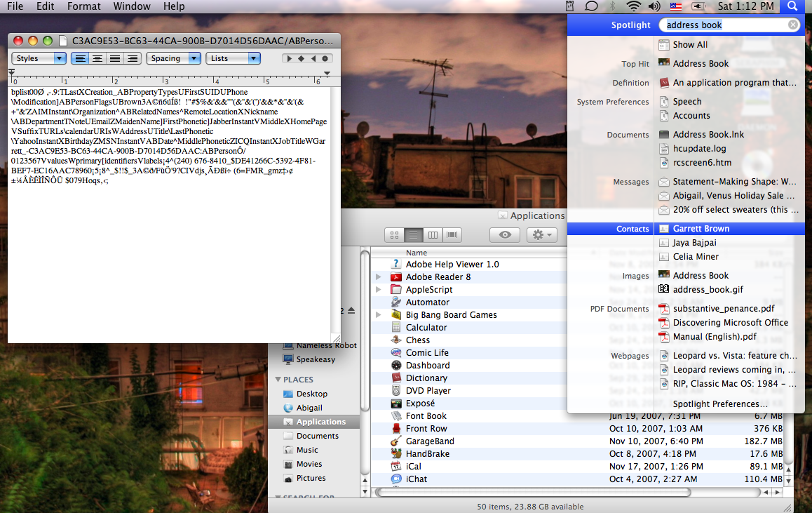Viewport: 812px width, 513px height.
Task: Open Help menu
Action: coord(174,6)
